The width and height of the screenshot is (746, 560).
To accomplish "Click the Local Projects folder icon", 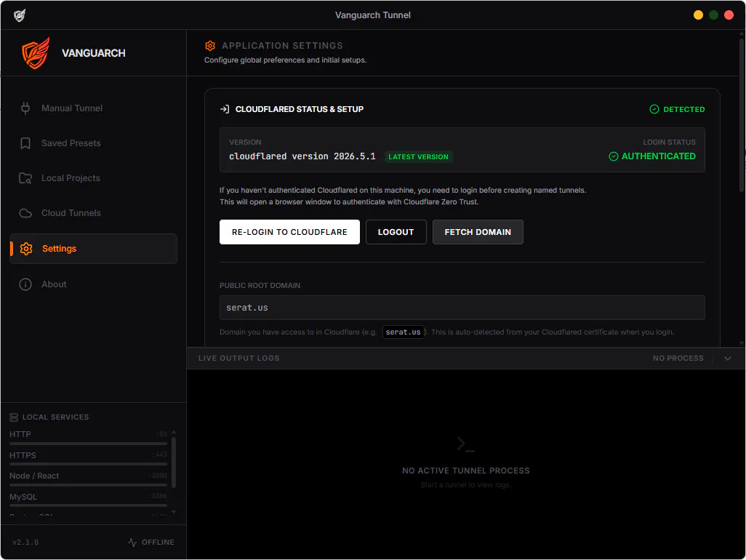I will click(25, 178).
